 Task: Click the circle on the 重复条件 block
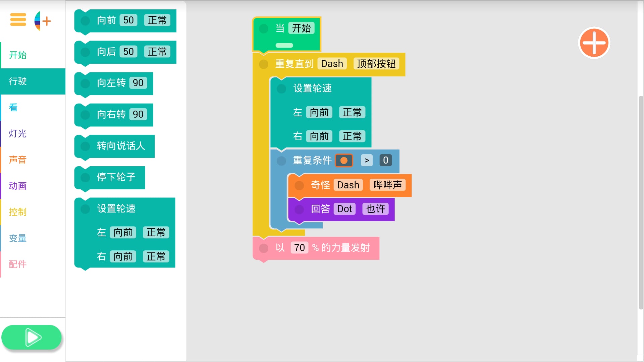pyautogui.click(x=281, y=161)
